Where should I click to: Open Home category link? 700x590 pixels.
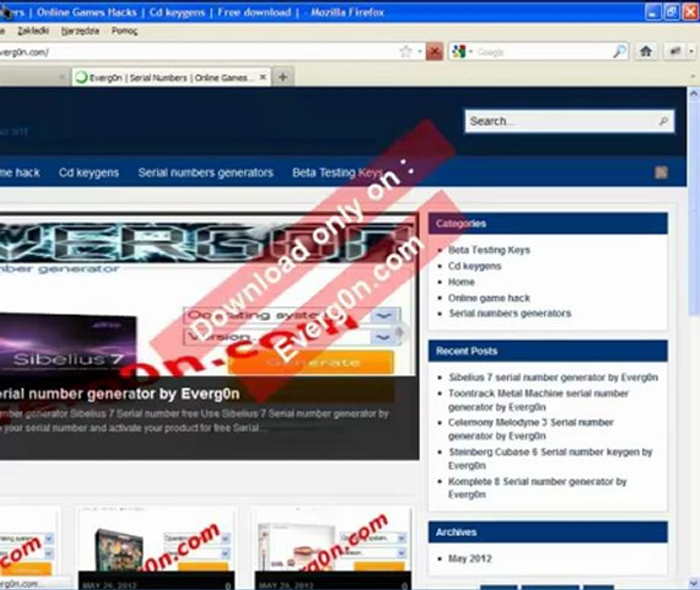pos(461,282)
